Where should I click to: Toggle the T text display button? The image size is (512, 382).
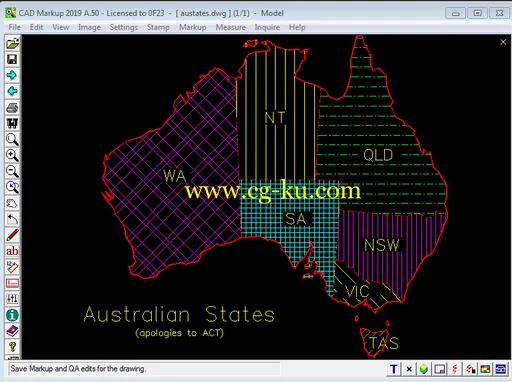[x=394, y=369]
